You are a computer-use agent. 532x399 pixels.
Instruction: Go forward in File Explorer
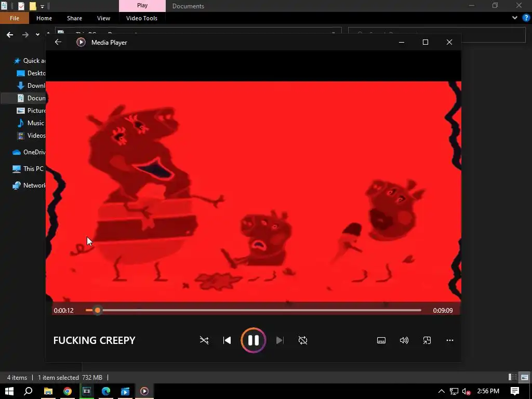pos(25,35)
